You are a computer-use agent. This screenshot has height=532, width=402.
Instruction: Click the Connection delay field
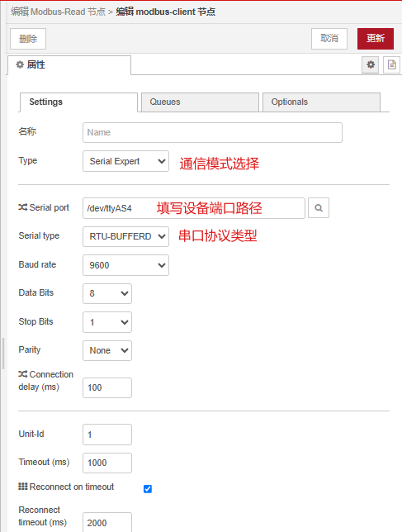coord(107,387)
